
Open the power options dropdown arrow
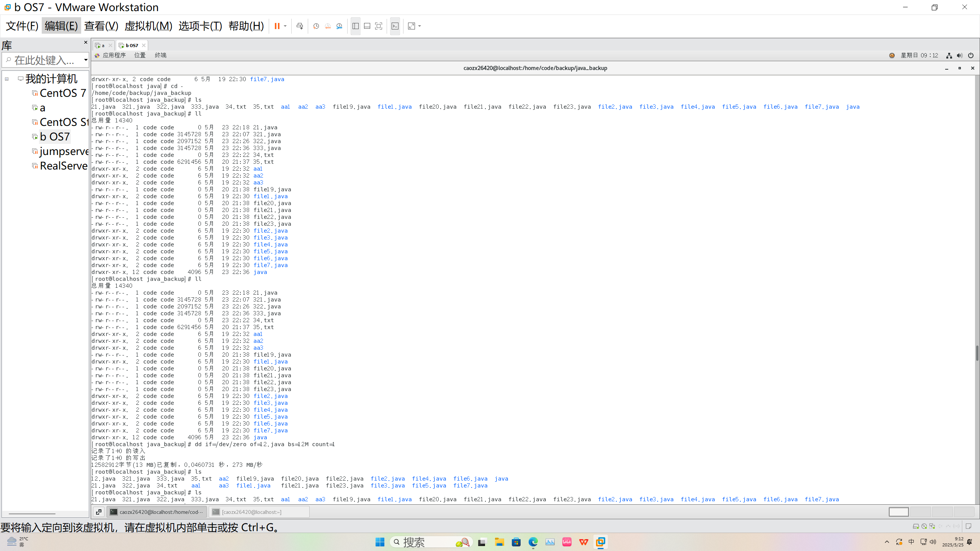click(285, 26)
